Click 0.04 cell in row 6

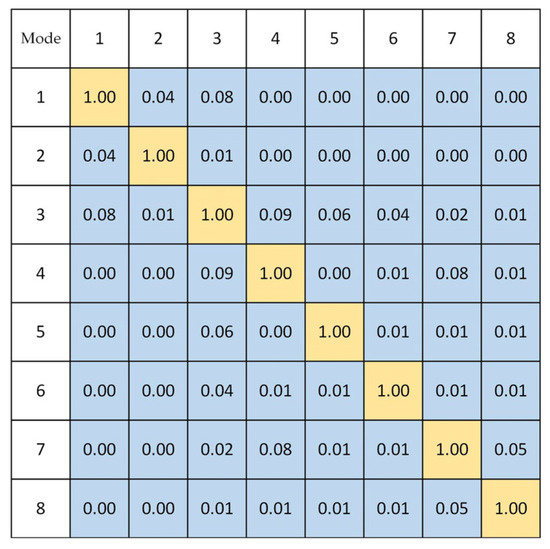217,391
